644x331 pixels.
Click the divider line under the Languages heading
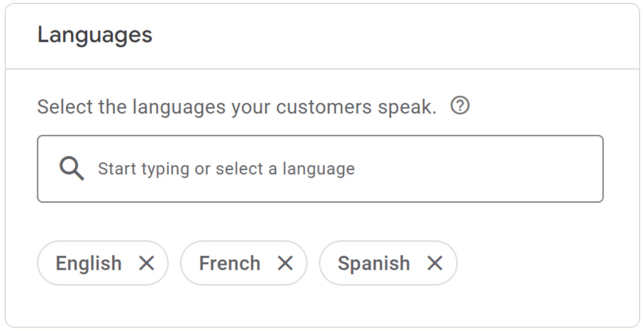322,69
